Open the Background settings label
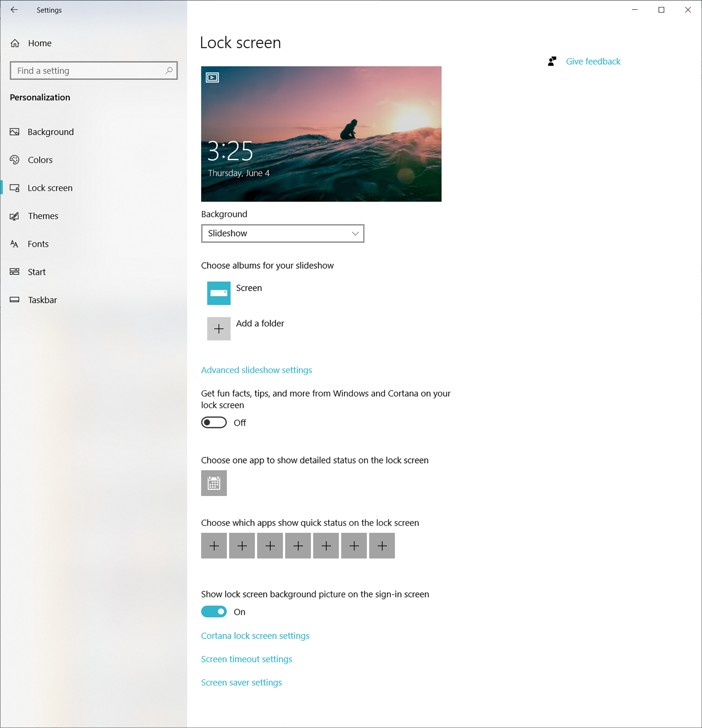This screenshot has width=702, height=728. click(51, 132)
